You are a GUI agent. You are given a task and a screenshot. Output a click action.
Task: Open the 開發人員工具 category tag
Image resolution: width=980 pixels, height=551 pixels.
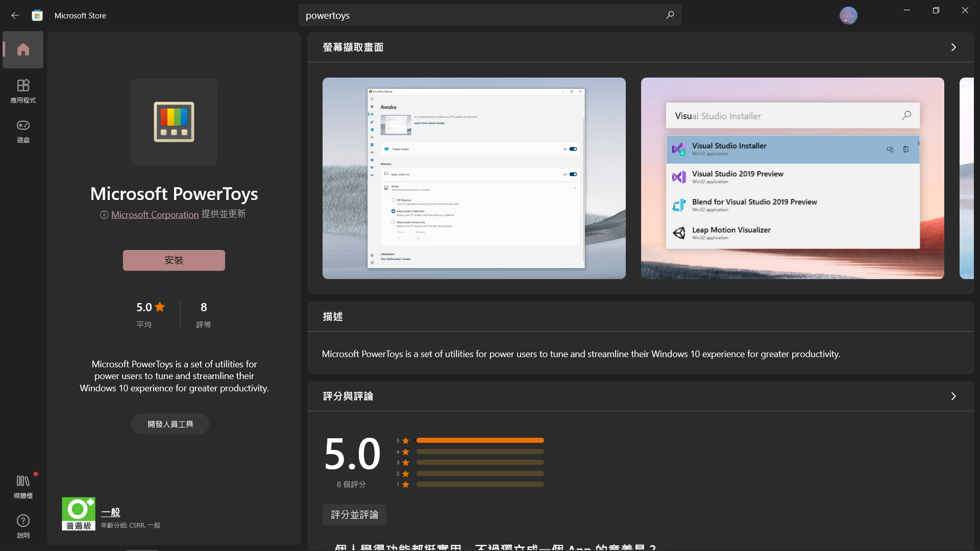point(170,424)
